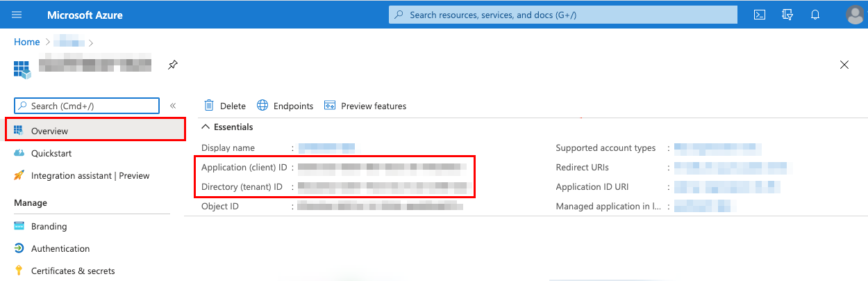Click the Certificates & secrets key icon
868x281 pixels.
point(19,271)
